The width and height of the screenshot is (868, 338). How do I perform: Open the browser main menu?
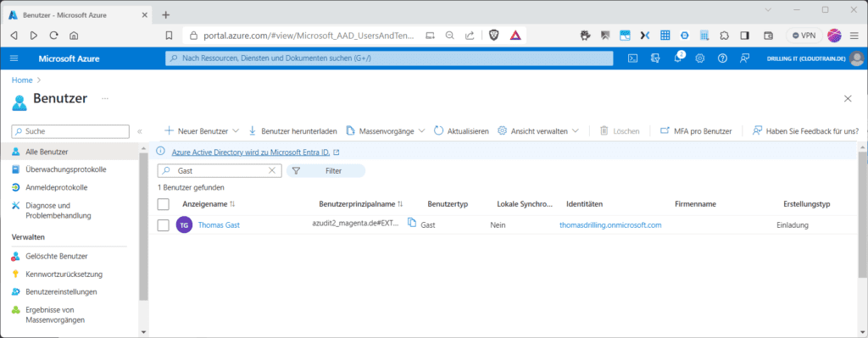point(854,36)
